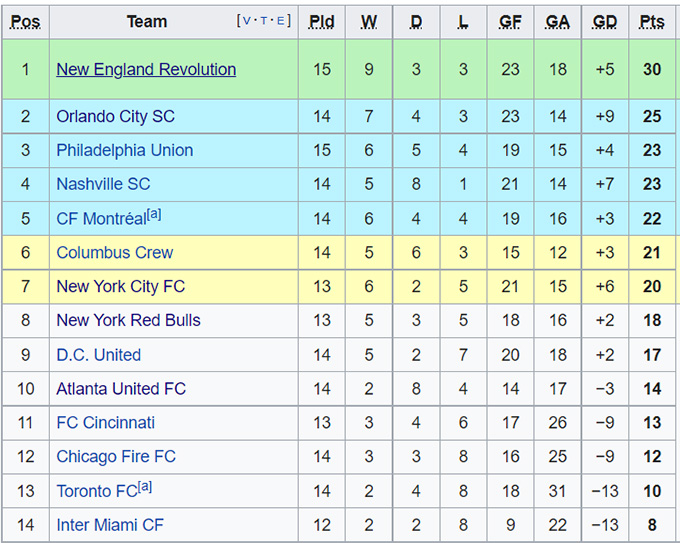Select the Nashville SC link
The width and height of the screenshot is (680, 543).
[103, 184]
